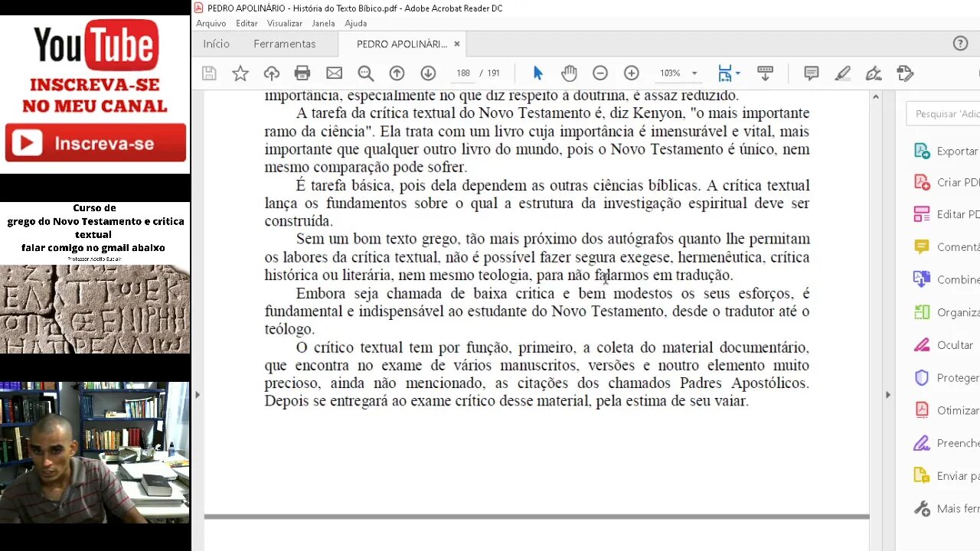Expand the left navigation pane arrow
The width and height of the screenshot is (980, 551).
click(x=198, y=395)
